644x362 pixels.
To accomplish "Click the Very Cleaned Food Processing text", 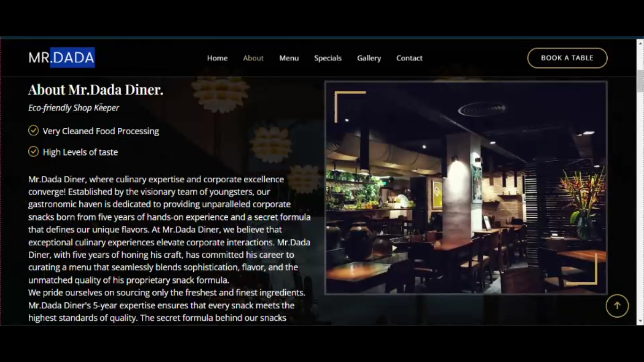I will click(x=101, y=131).
